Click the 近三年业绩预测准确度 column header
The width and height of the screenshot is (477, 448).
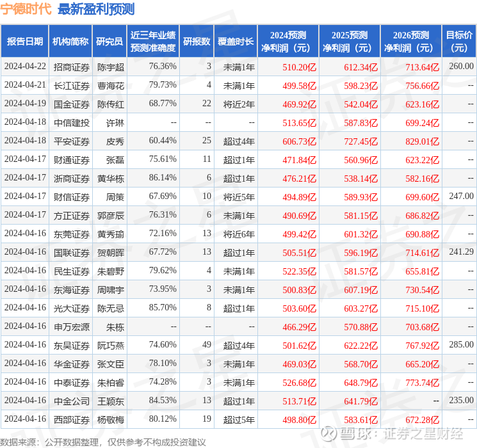[153, 42]
